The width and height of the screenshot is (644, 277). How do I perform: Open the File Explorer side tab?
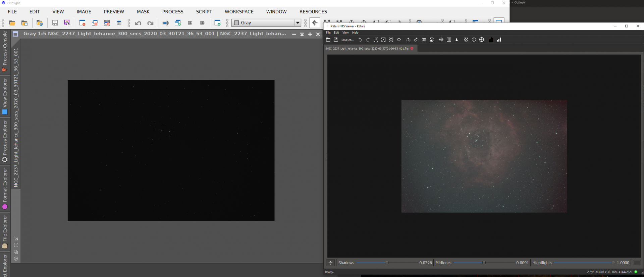[x=5, y=232]
